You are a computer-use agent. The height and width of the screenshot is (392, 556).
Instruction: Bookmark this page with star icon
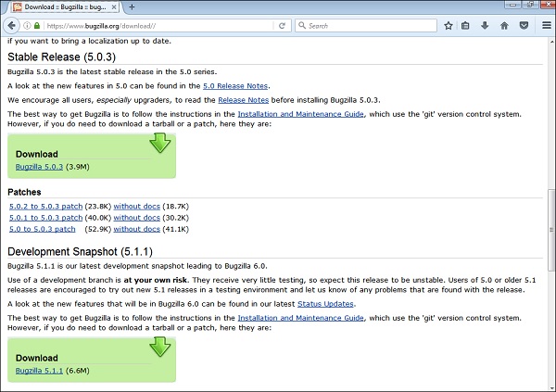click(x=449, y=26)
